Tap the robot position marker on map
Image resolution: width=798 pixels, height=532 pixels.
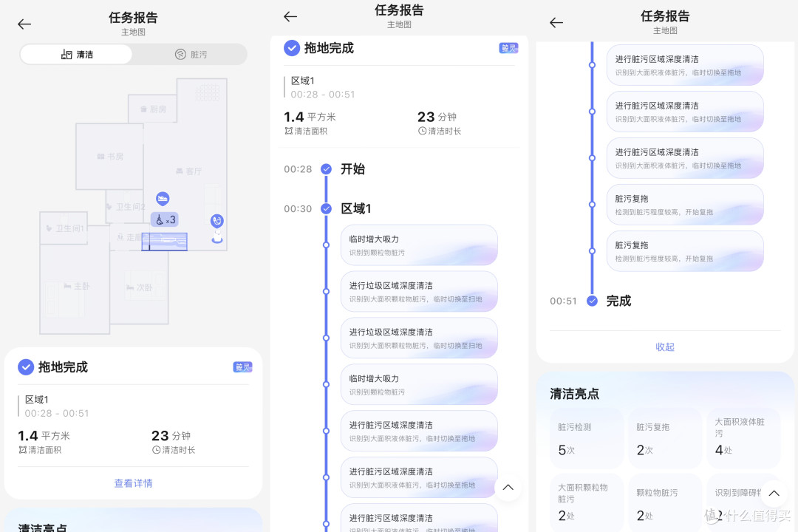216,220
